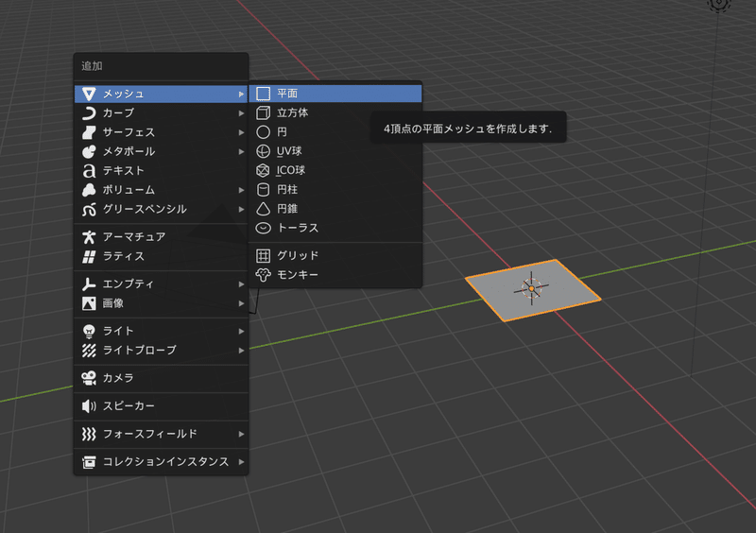Choose 立方体 from the mesh submenu
Viewport: 756px width, 533px height.
(x=335, y=112)
